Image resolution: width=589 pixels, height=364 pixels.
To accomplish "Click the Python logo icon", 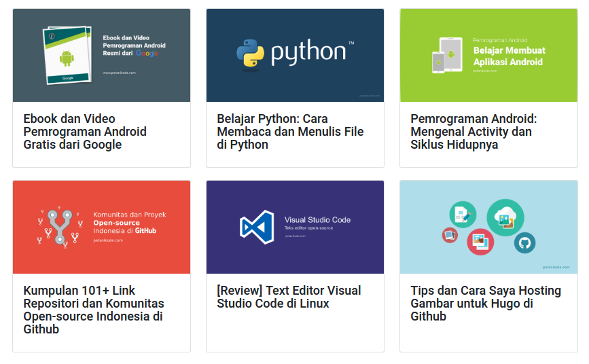I will click(250, 54).
